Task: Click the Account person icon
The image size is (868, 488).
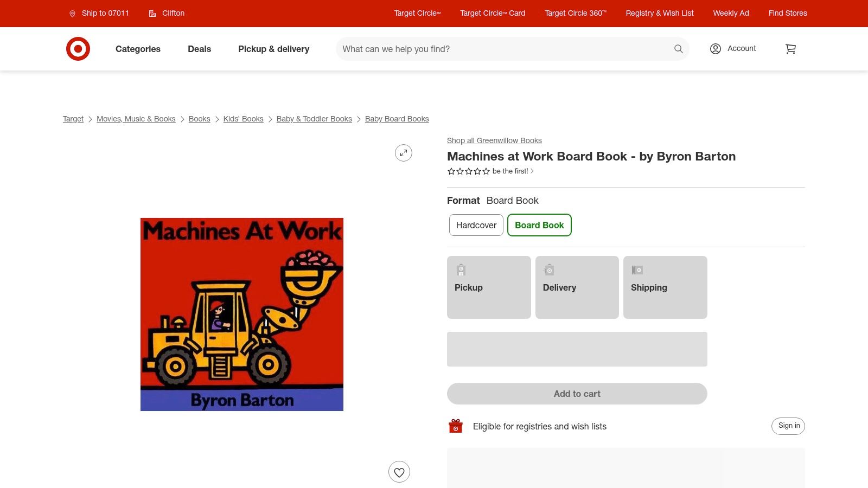Action: tap(716, 49)
